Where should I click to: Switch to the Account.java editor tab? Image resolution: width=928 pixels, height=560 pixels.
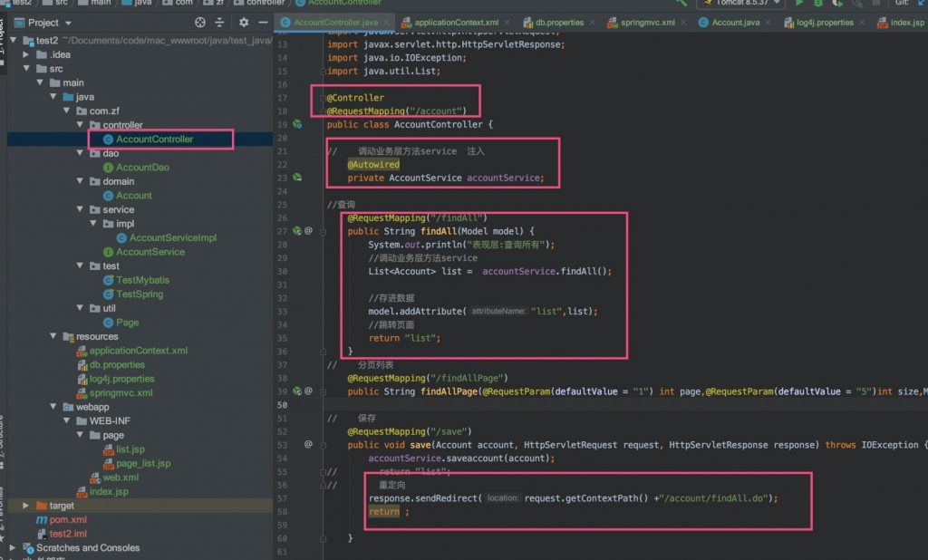click(x=735, y=23)
